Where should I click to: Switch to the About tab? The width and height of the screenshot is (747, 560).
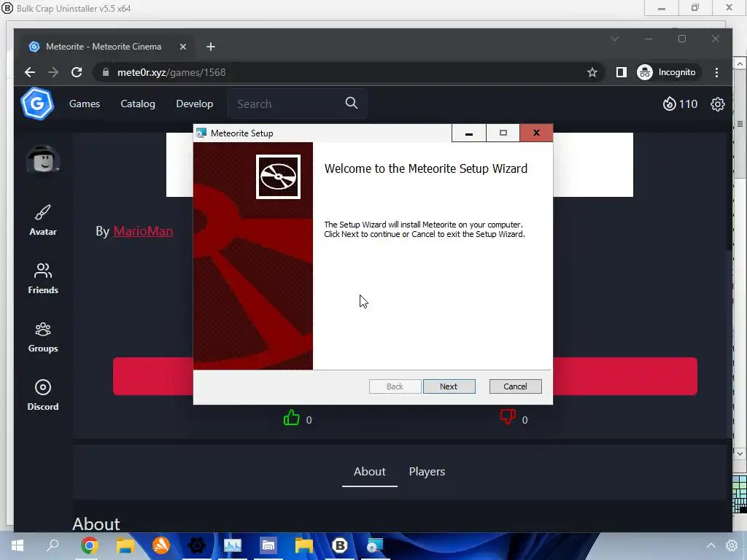[x=369, y=472]
